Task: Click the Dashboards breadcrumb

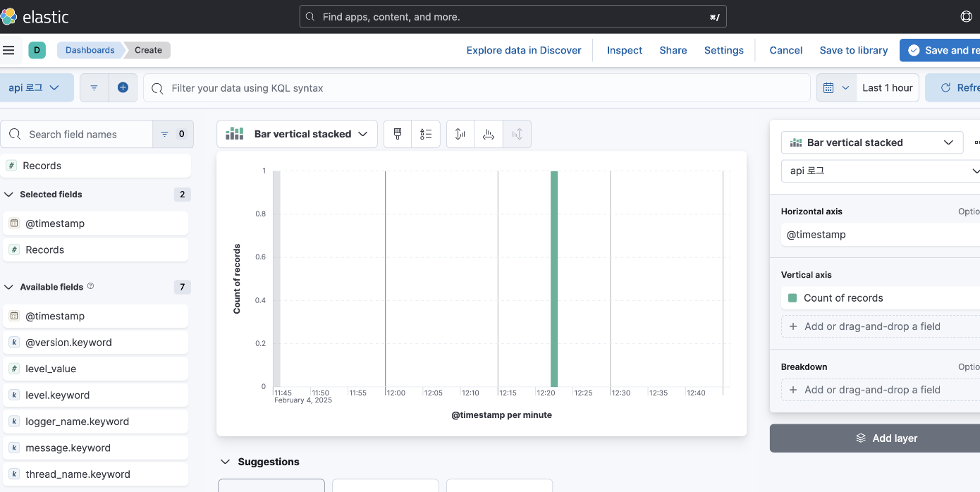Action: point(90,50)
